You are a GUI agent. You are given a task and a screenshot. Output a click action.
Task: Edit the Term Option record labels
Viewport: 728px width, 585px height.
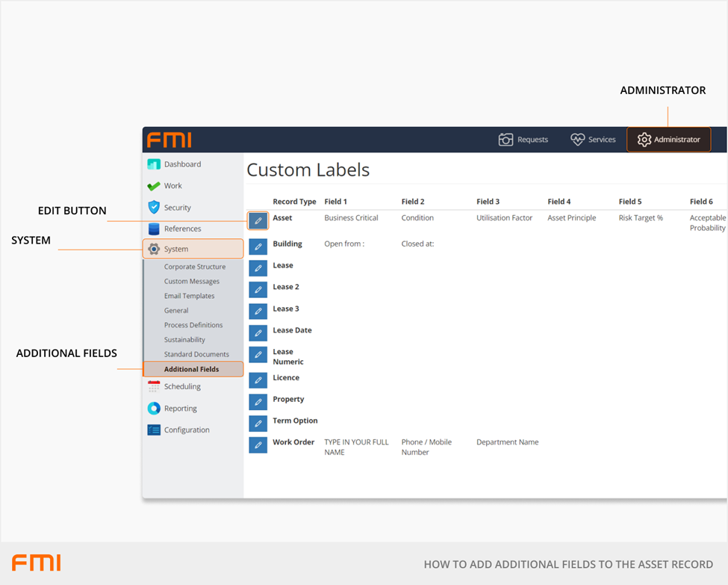tap(258, 424)
